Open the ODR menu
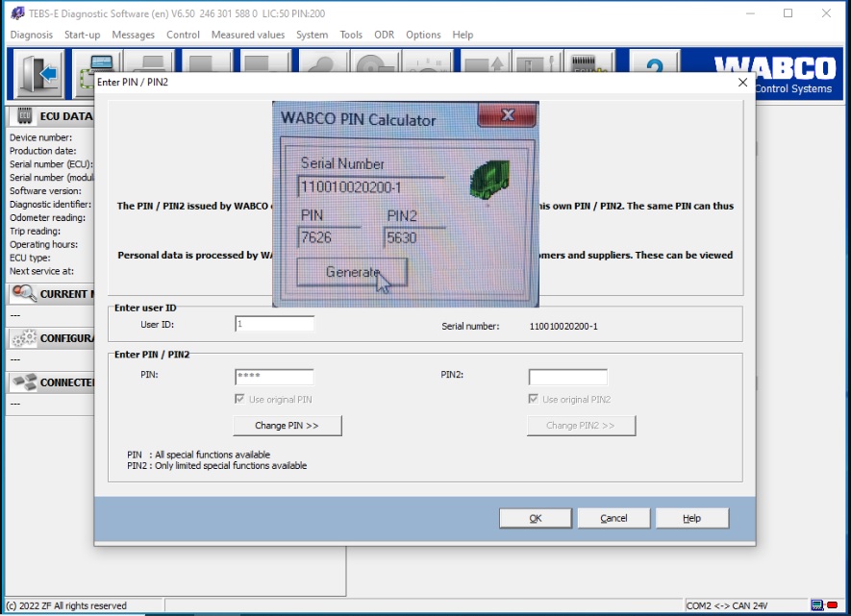 (384, 35)
